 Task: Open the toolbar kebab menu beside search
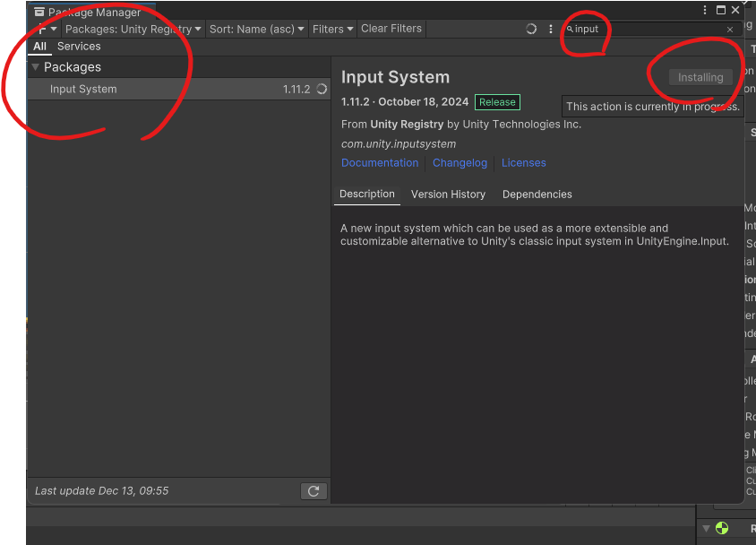point(551,29)
